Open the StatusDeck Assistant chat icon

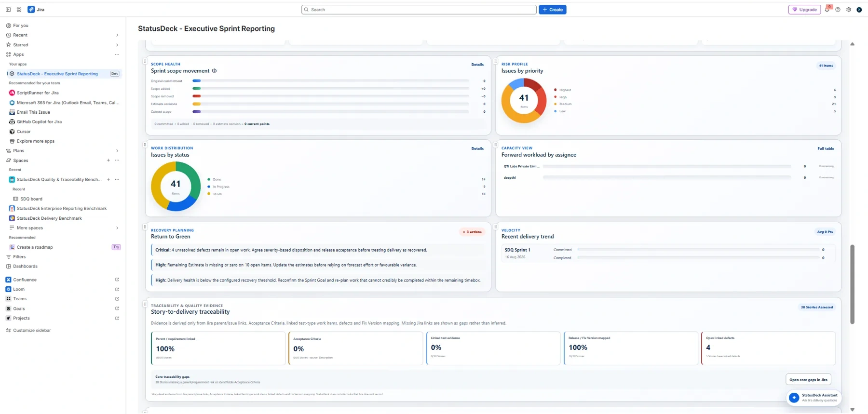794,398
